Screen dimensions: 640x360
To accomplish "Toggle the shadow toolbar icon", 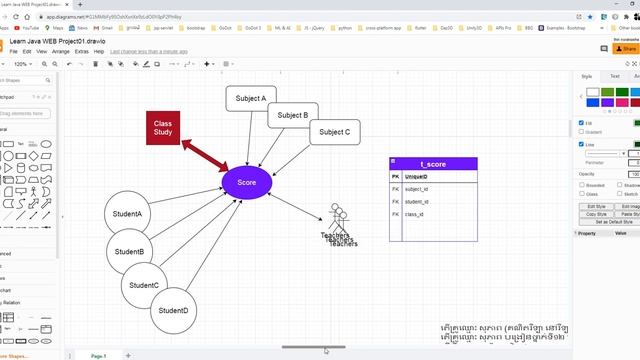I will 157,64.
